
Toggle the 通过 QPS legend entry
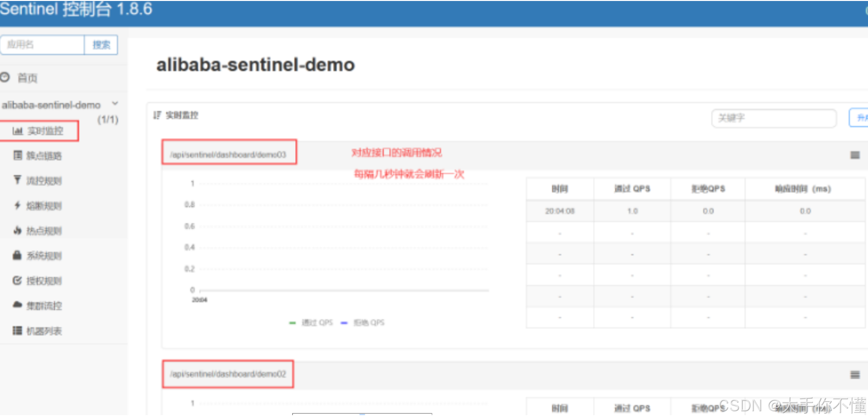click(x=311, y=323)
